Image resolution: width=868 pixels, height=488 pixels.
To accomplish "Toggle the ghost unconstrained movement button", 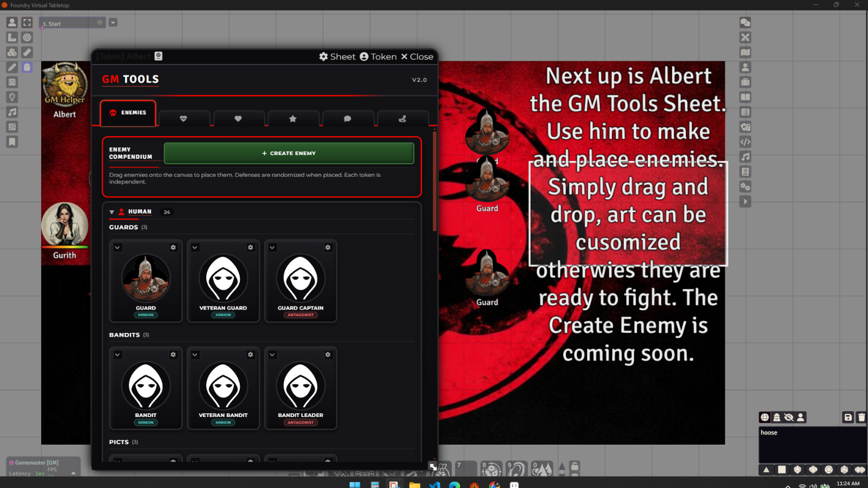I will [27, 67].
